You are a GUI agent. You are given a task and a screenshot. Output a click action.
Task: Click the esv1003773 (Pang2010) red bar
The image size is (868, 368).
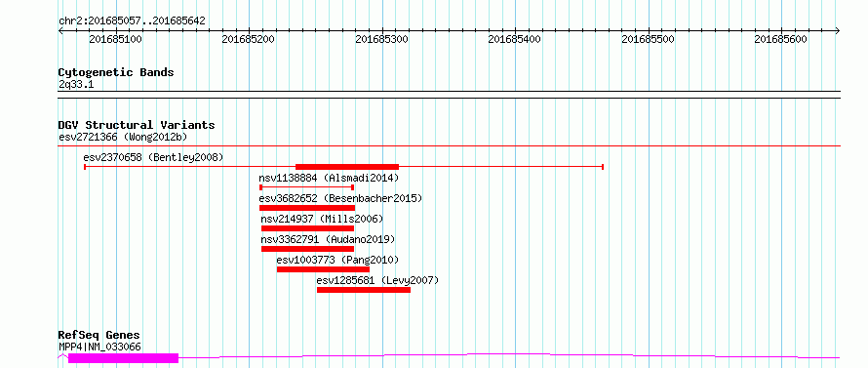point(323,269)
